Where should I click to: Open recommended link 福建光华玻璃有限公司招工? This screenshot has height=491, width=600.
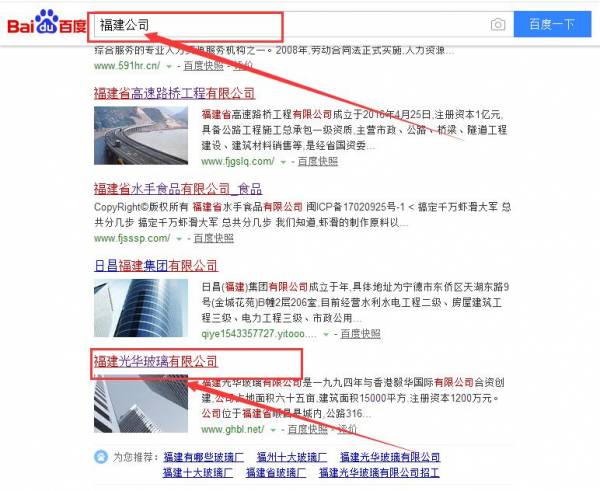379,473
